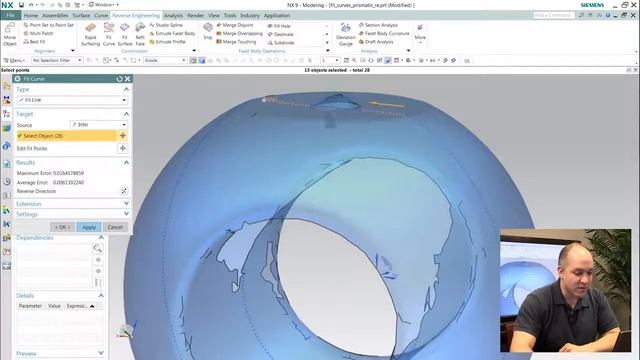The height and width of the screenshot is (360, 640).
Task: Cancel the Fit Curve dialog
Action: [x=115, y=227]
